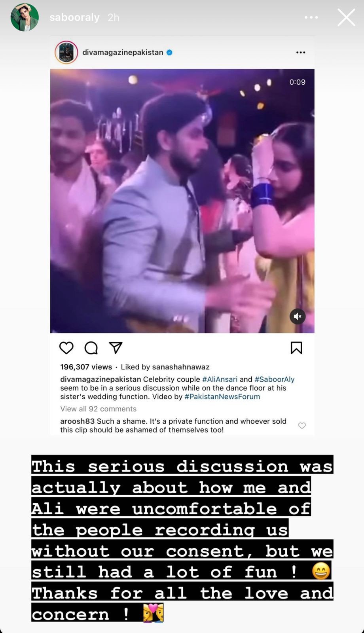Open story options three-dot menu
The width and height of the screenshot is (364, 633).
tap(311, 17)
